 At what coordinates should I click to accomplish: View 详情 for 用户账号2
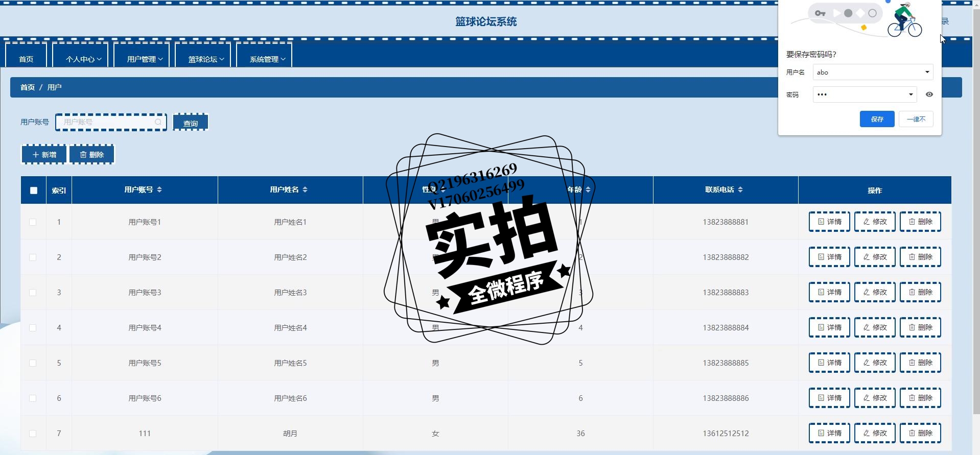829,257
